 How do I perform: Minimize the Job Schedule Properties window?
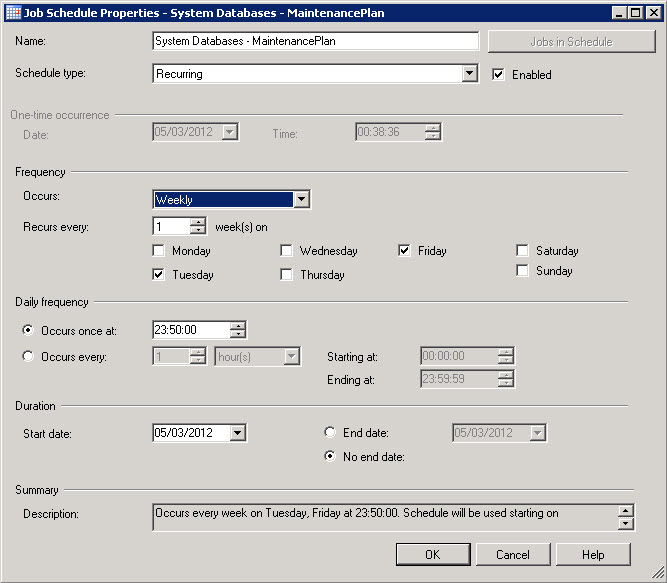(619, 13)
